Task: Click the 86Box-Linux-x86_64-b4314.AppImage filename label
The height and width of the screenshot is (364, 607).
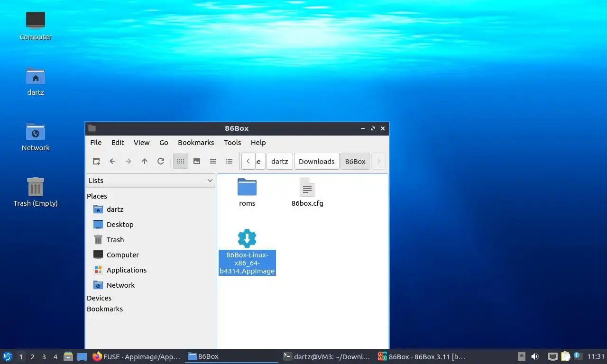Action: 247,263
